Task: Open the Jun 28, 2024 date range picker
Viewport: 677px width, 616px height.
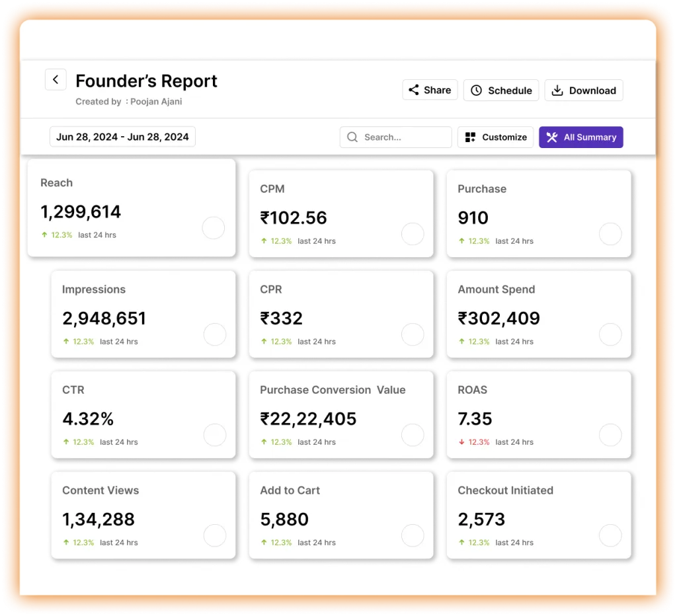Action: tap(122, 137)
